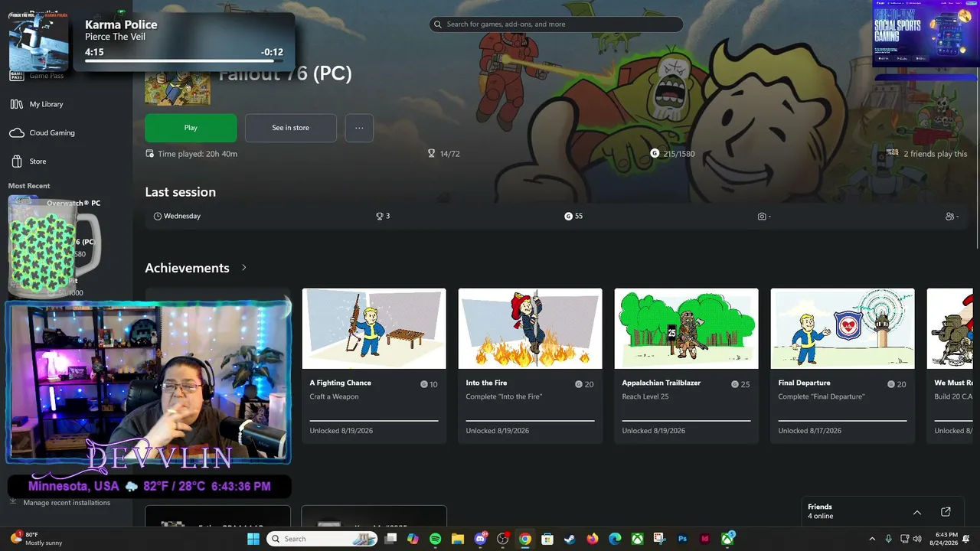
Task: Click the Gamerscore icon beside 215/1580
Action: [655, 154]
